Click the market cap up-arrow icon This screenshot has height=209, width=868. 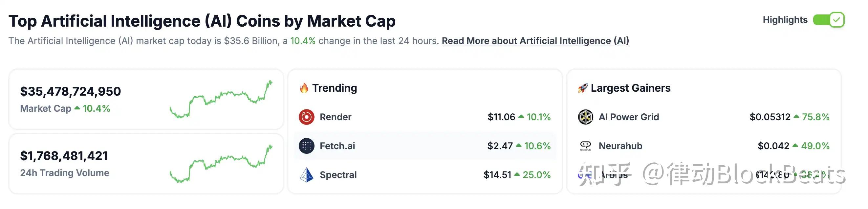[x=77, y=108]
